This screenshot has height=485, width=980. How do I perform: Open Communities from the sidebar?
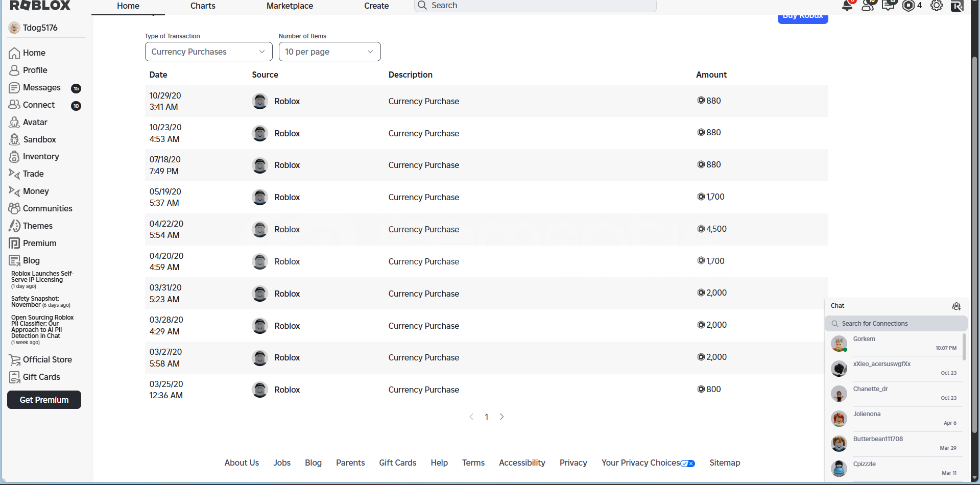40,208
